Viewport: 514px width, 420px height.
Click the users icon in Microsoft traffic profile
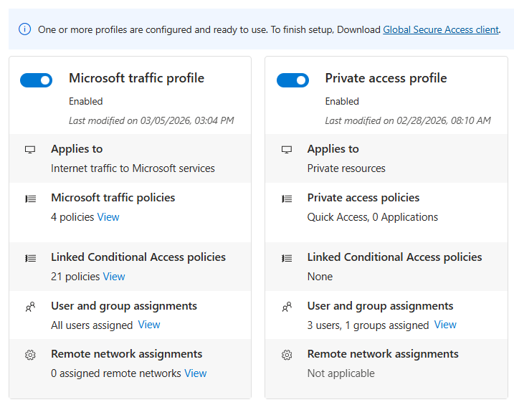coord(30,307)
